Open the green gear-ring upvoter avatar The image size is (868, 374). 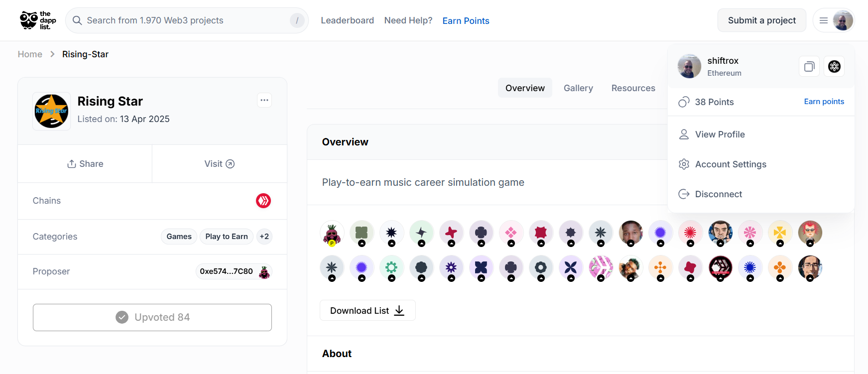(391, 268)
